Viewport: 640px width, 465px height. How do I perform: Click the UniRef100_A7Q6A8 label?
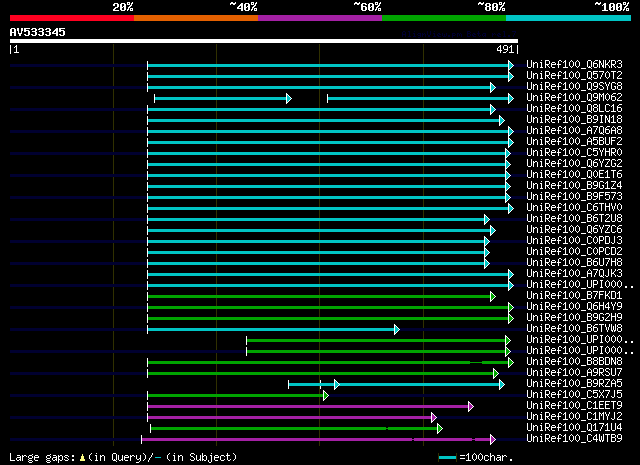pos(574,131)
